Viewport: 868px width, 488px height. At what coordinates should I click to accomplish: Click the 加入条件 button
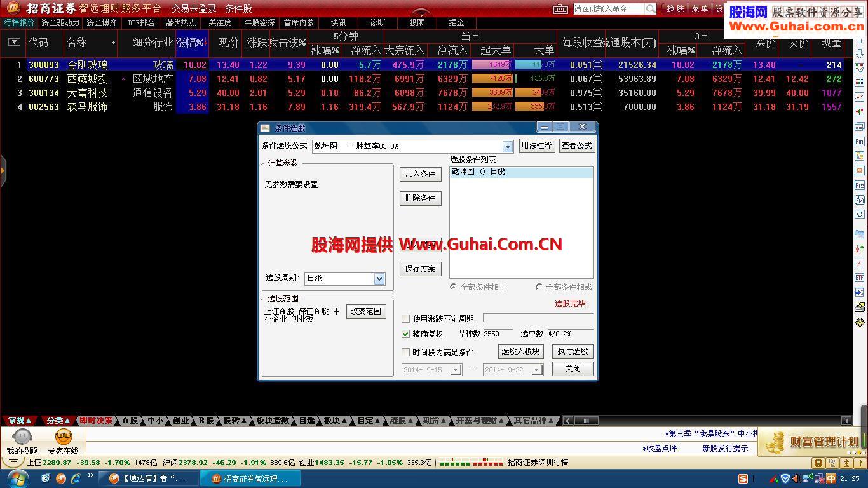point(420,174)
